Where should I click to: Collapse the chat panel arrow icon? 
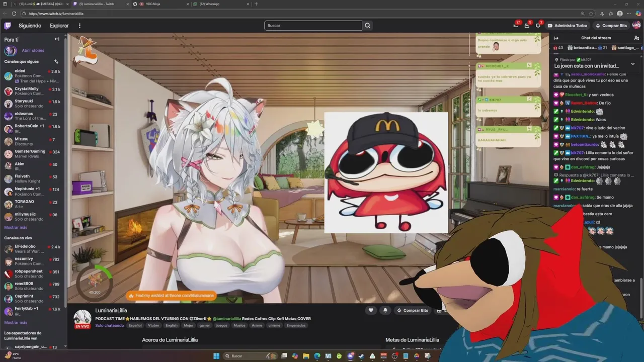pyautogui.click(x=556, y=38)
